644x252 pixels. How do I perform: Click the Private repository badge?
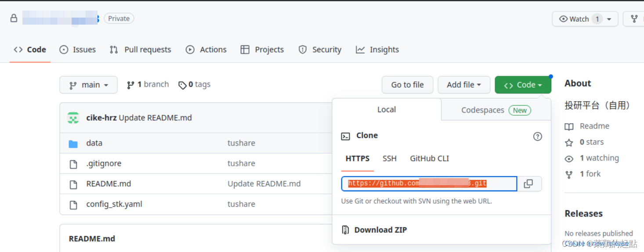point(119,18)
